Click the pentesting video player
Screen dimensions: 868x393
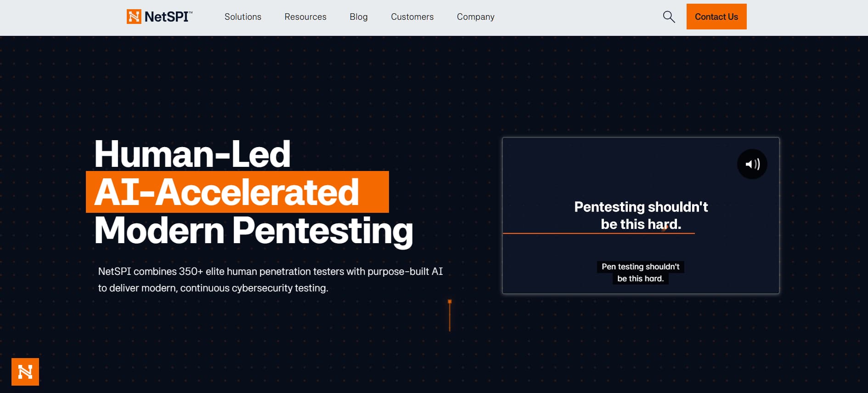641,216
